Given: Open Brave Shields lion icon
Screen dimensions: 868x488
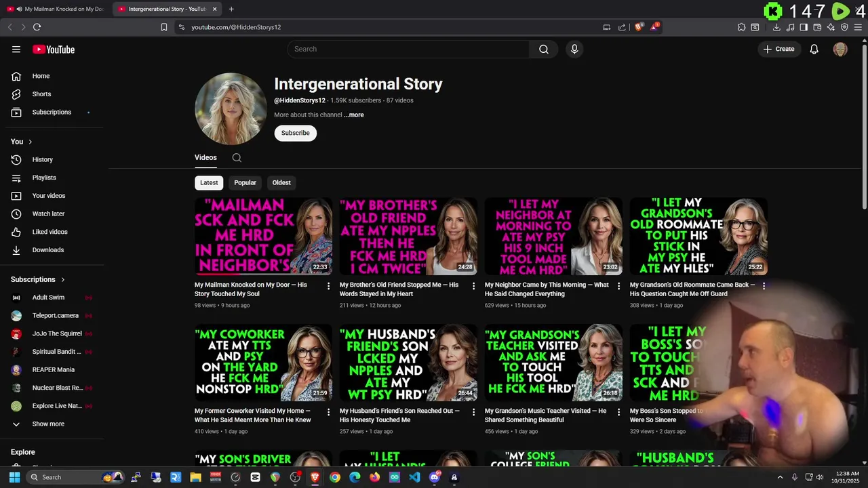Looking at the screenshot, I should pos(639,27).
